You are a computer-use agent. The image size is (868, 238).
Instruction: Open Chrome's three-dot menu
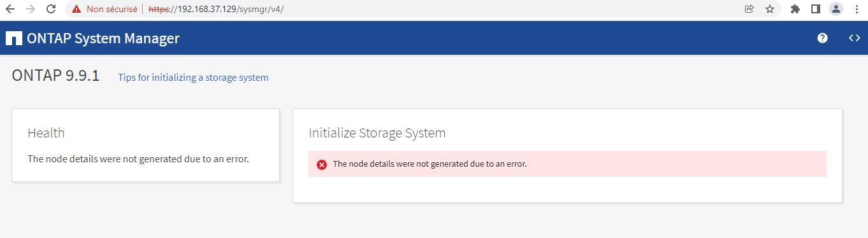pos(856,9)
